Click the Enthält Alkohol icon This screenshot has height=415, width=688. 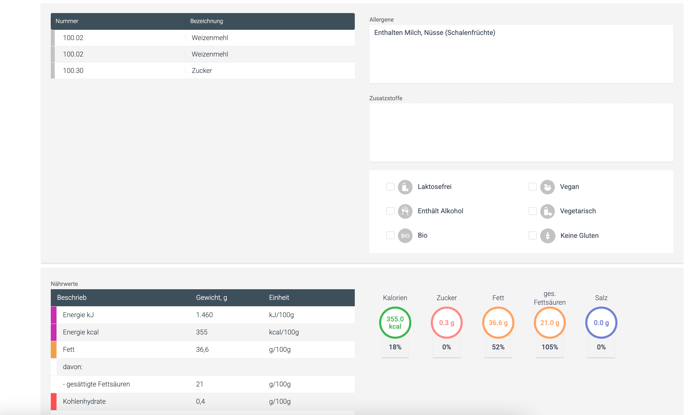tap(405, 211)
